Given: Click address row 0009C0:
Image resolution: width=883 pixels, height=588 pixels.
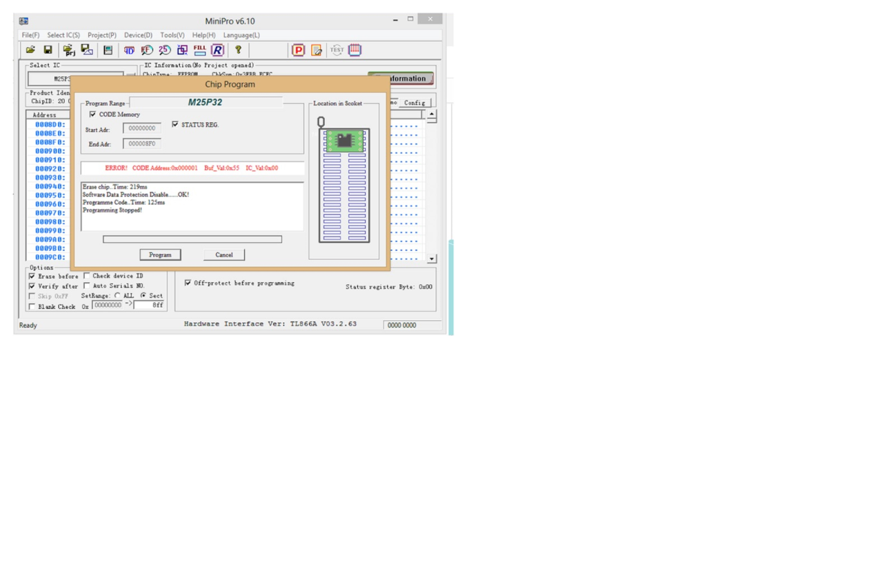Looking at the screenshot, I should 50,257.
